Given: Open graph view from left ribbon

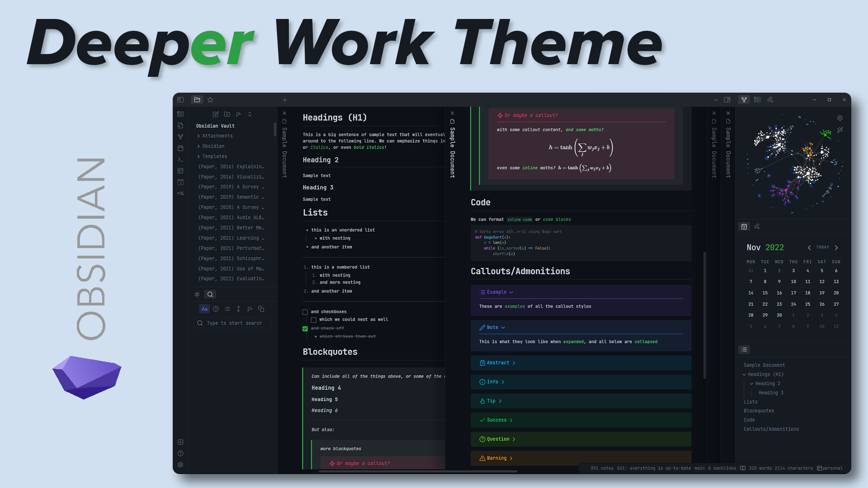Looking at the screenshot, I should point(180,136).
